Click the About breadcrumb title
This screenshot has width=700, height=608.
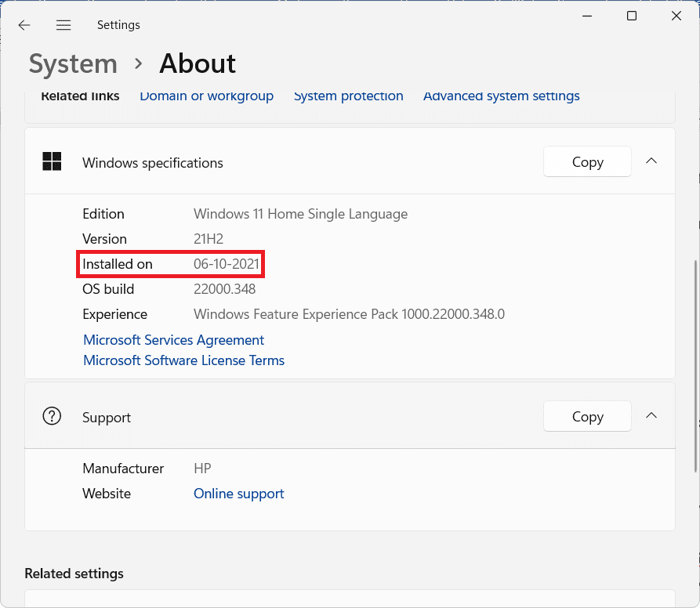pyautogui.click(x=198, y=63)
